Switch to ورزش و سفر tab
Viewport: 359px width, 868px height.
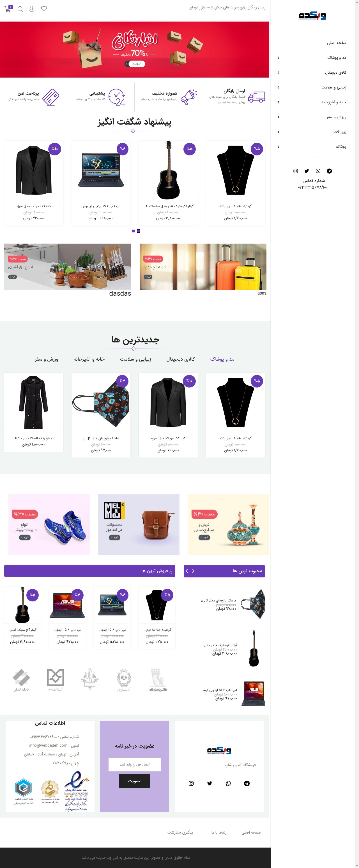coord(46,359)
